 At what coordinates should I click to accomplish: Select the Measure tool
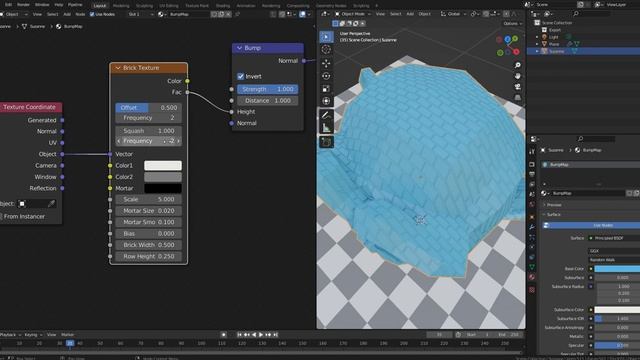pos(326,128)
